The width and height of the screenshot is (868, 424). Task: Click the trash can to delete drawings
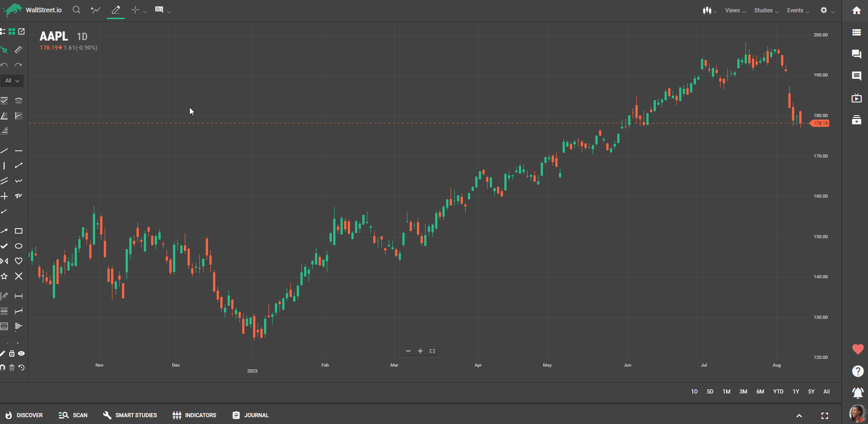12,367
